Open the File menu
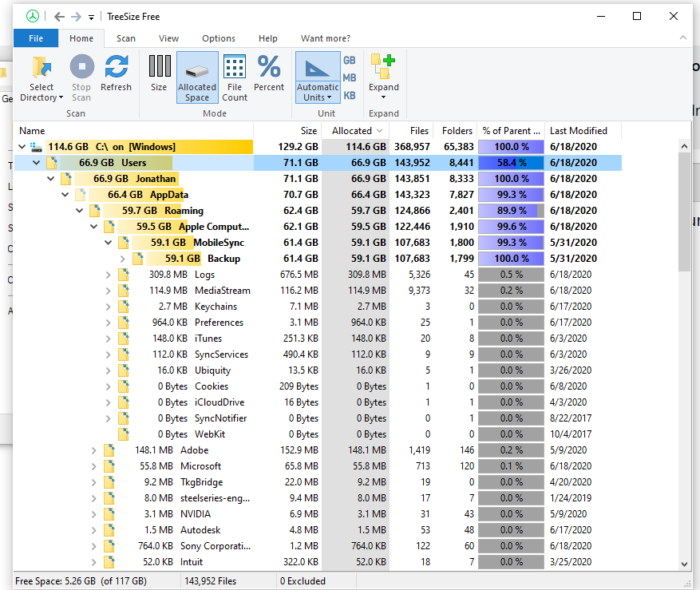This screenshot has height=590, width=700. pos(36,38)
